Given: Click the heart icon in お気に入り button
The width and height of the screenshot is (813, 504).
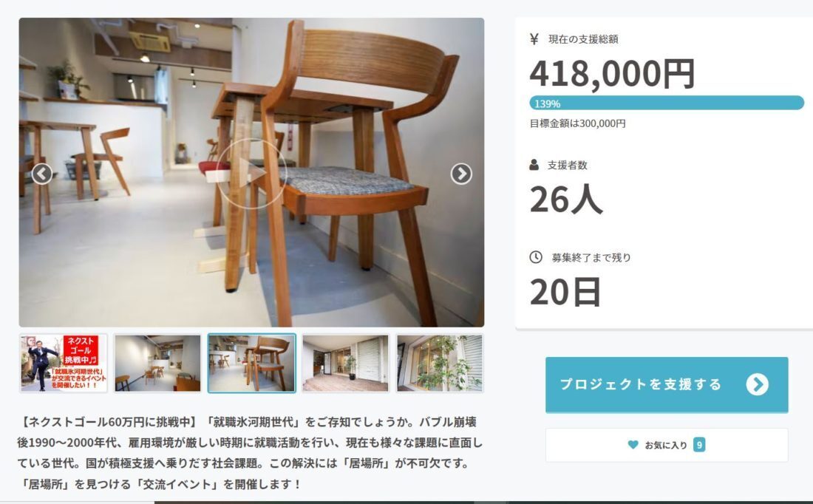Looking at the screenshot, I should [633, 445].
